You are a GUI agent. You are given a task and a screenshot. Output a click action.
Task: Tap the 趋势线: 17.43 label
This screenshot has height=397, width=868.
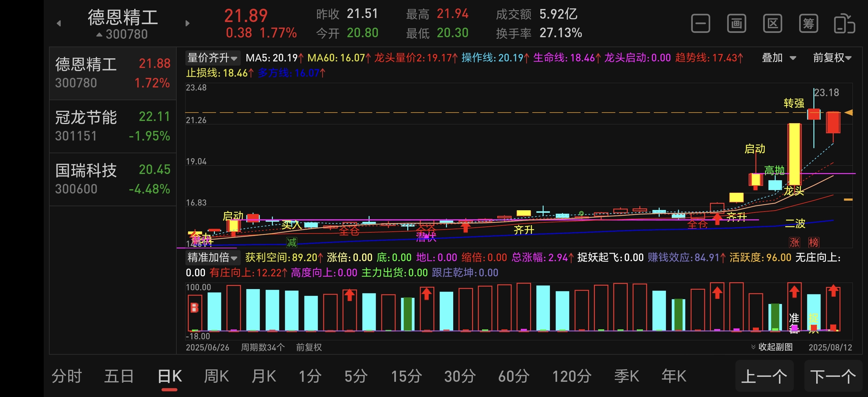pyautogui.click(x=709, y=58)
